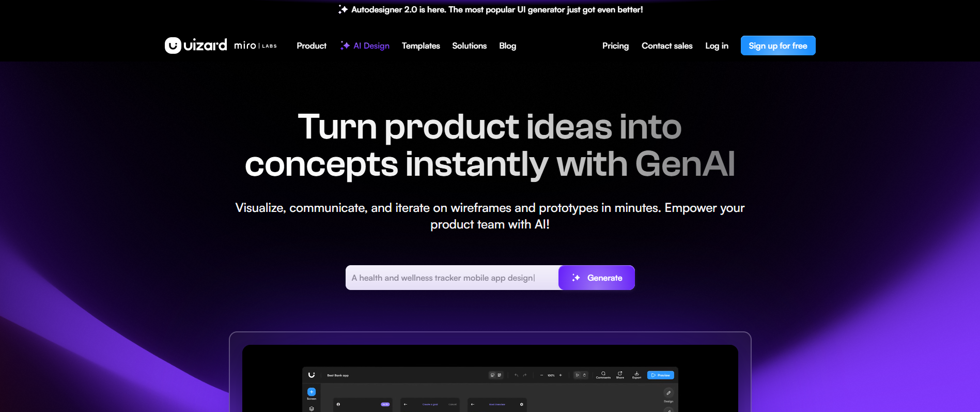The height and width of the screenshot is (412, 980).
Task: Open the Solutions menu
Action: click(x=470, y=45)
